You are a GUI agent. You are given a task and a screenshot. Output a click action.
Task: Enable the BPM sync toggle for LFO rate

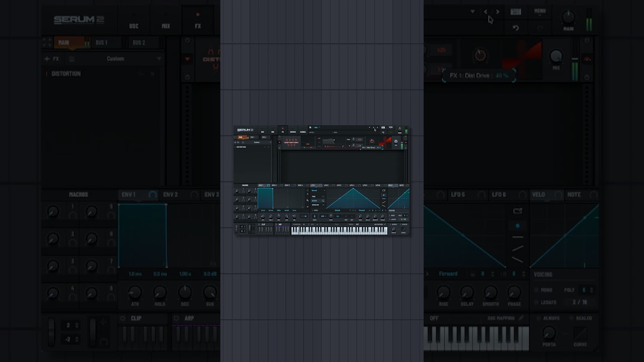point(323,216)
